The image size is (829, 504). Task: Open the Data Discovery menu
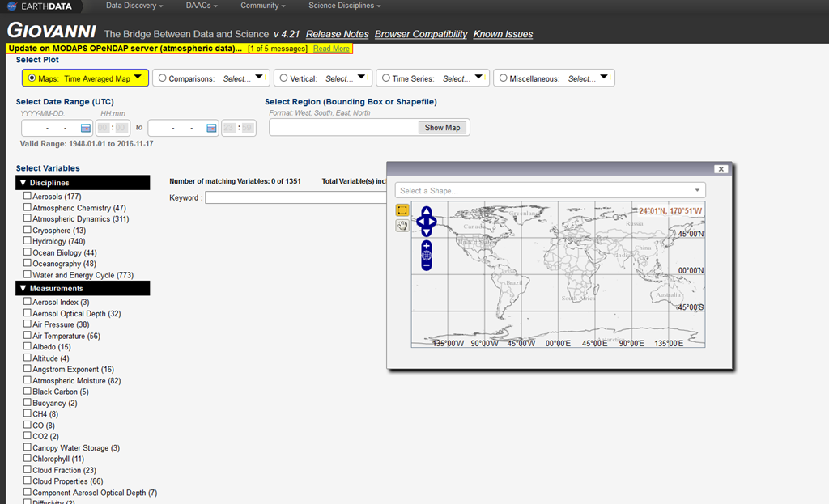pos(134,6)
